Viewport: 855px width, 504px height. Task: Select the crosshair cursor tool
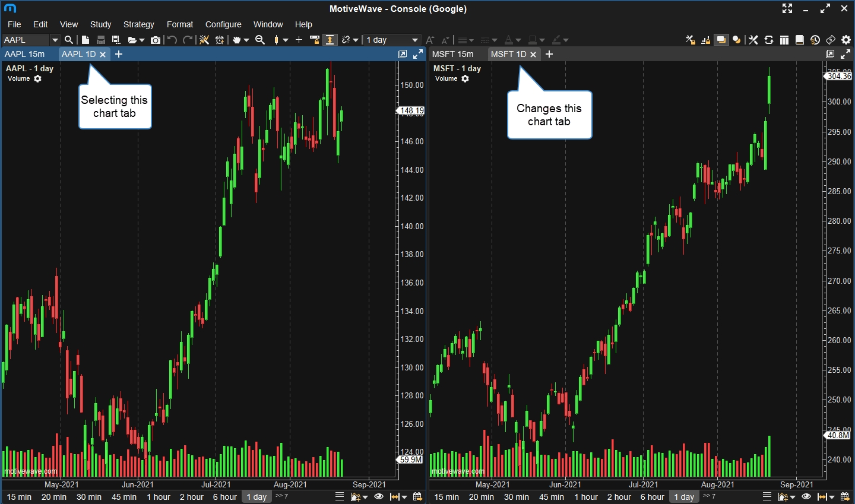pos(299,40)
